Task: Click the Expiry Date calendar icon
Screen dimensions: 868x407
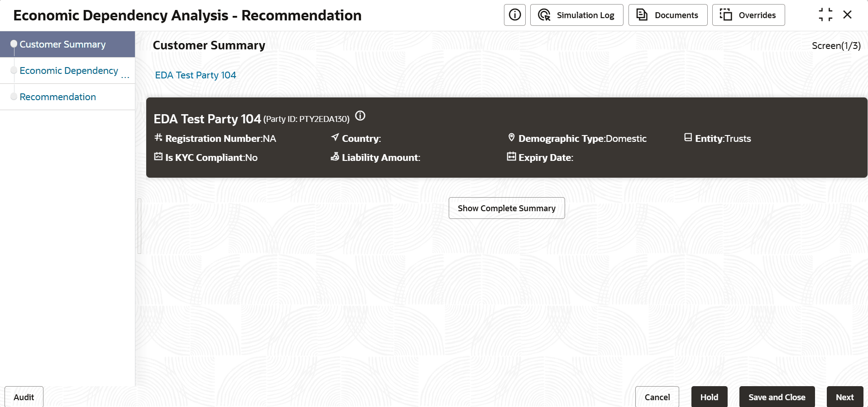Action: (x=511, y=156)
